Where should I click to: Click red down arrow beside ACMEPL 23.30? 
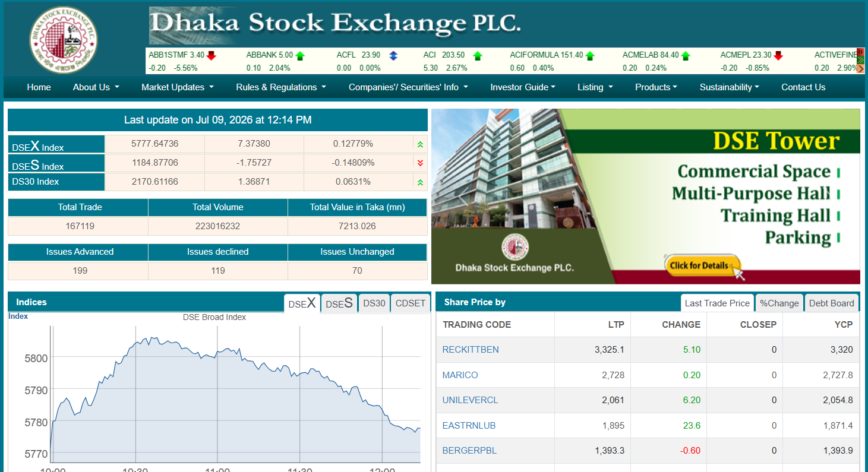tap(778, 55)
